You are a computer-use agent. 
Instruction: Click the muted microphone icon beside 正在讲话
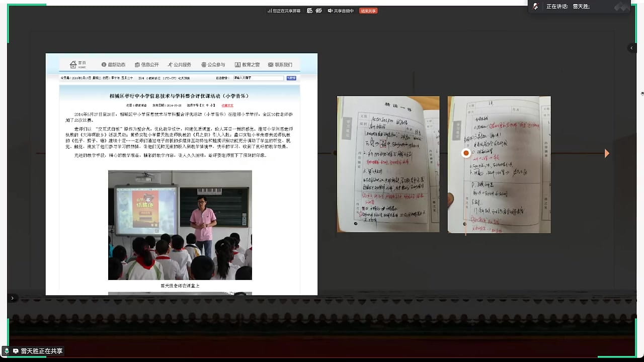tap(535, 7)
